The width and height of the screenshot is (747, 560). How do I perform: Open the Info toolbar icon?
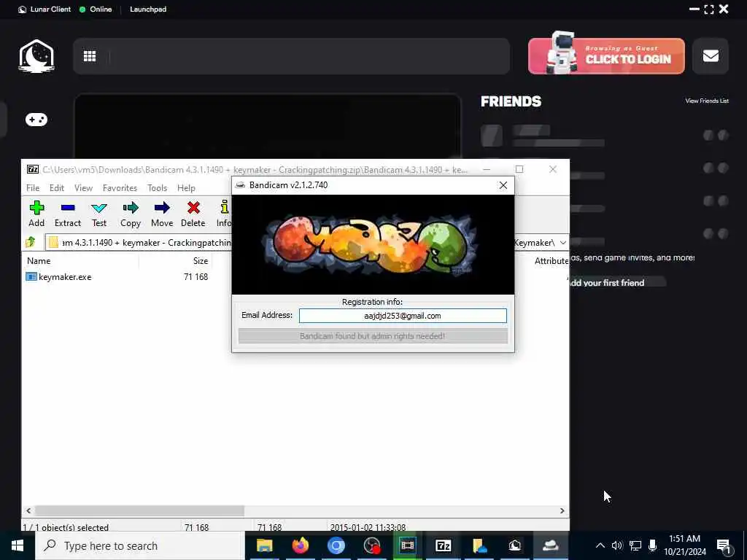[223, 214]
